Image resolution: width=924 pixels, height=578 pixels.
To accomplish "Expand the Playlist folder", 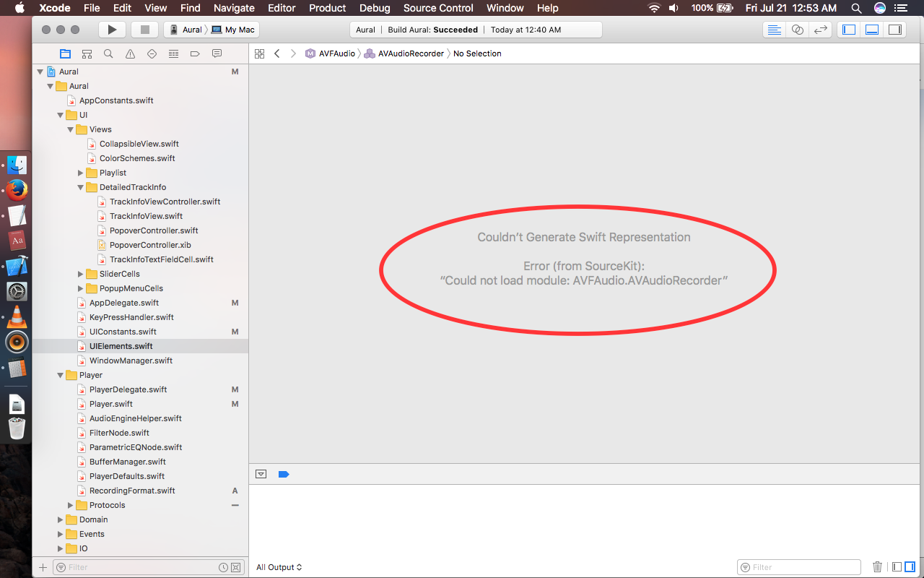I will 81,173.
